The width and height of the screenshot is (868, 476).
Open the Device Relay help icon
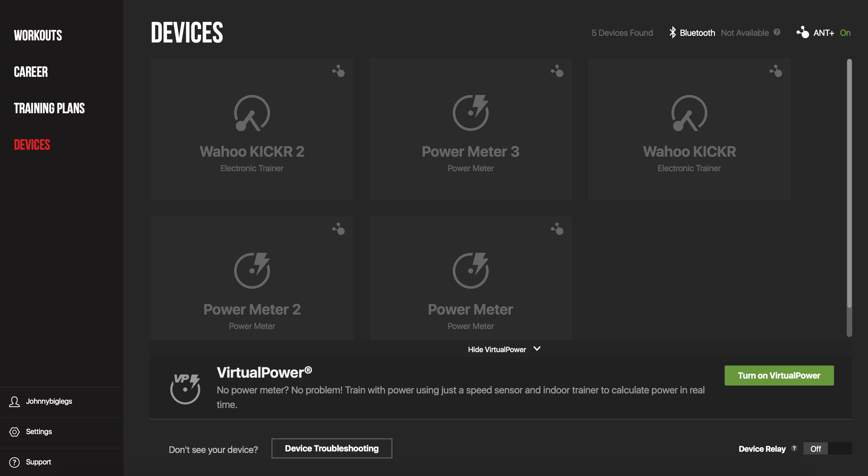click(x=794, y=448)
